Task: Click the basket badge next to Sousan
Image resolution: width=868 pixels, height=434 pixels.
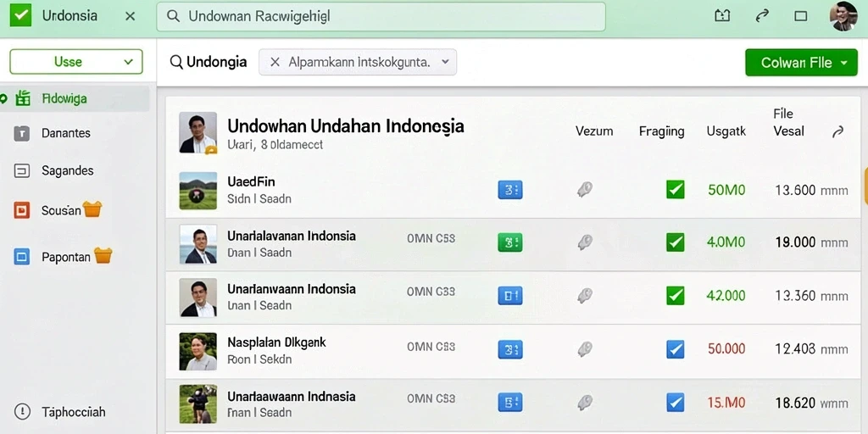Action: [92, 209]
